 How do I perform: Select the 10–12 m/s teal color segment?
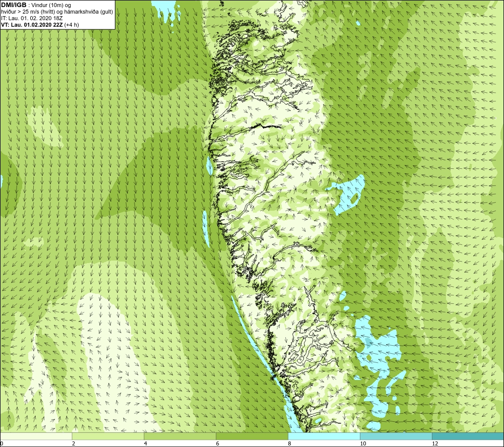[x=396, y=436]
